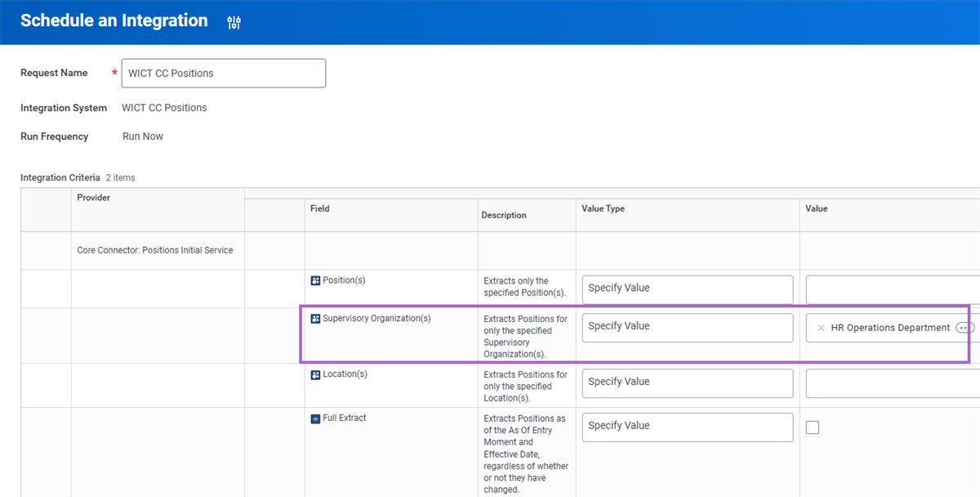
Task: Edit the Request Name field
Action: (x=224, y=73)
